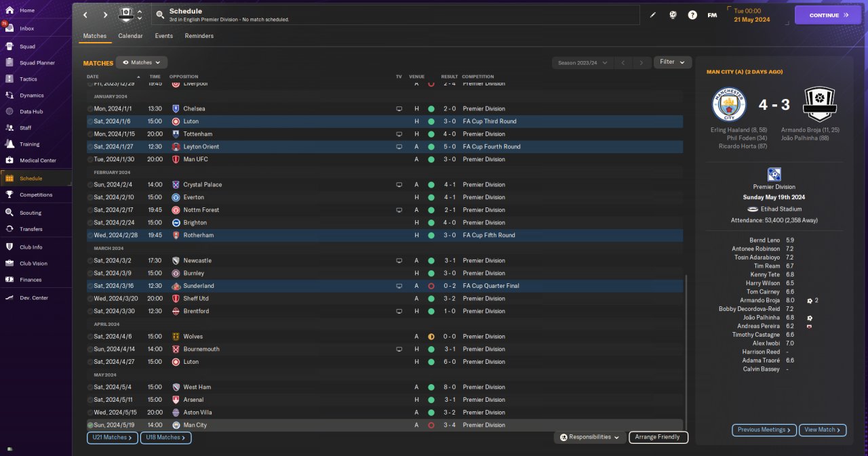Go to the previous season arrow
The image size is (868, 456).
(x=623, y=62)
